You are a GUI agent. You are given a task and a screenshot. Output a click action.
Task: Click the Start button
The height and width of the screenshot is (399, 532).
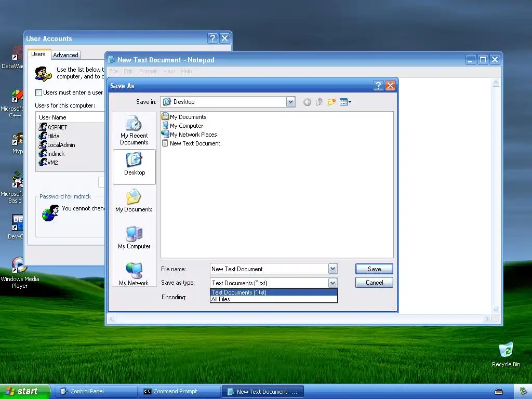pos(25,391)
